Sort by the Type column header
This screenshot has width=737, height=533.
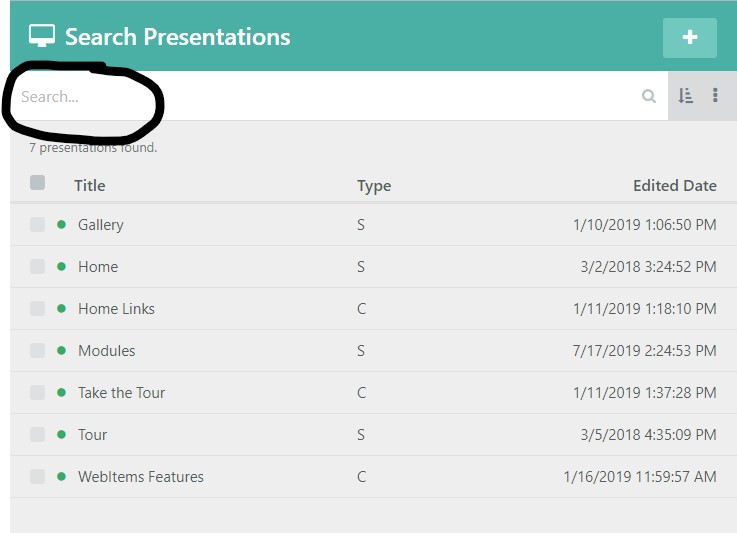[373, 185]
